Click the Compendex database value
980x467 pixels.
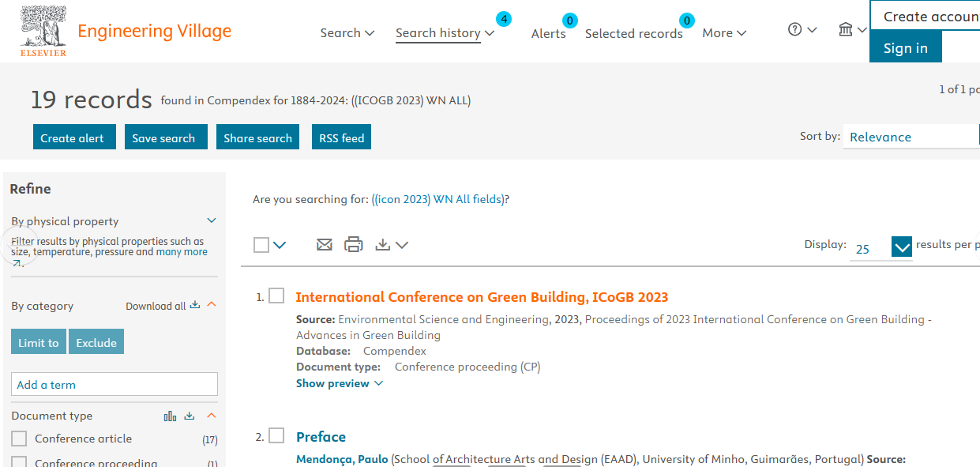pos(394,351)
